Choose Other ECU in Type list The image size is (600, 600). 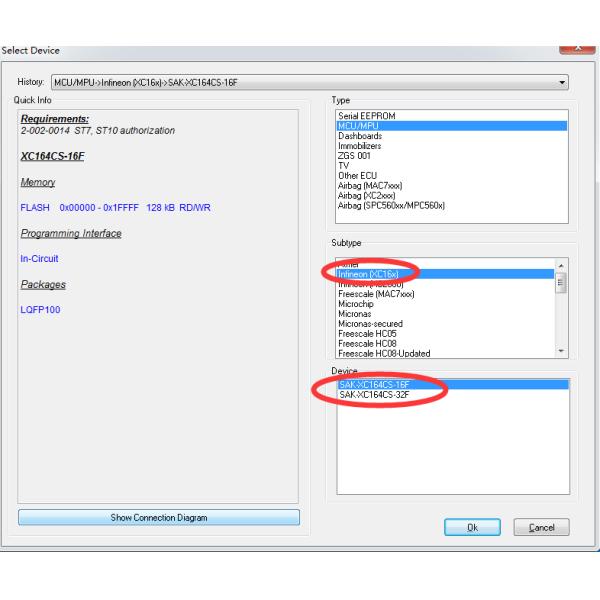click(x=360, y=176)
